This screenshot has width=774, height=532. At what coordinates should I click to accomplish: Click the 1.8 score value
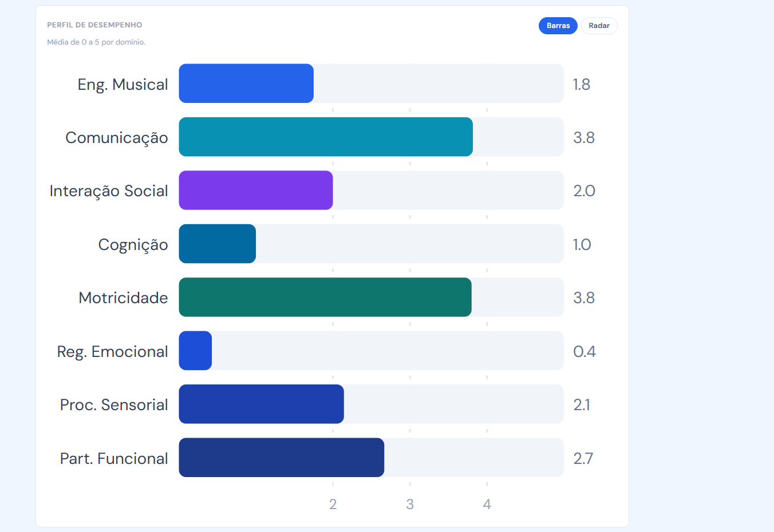pyautogui.click(x=582, y=85)
